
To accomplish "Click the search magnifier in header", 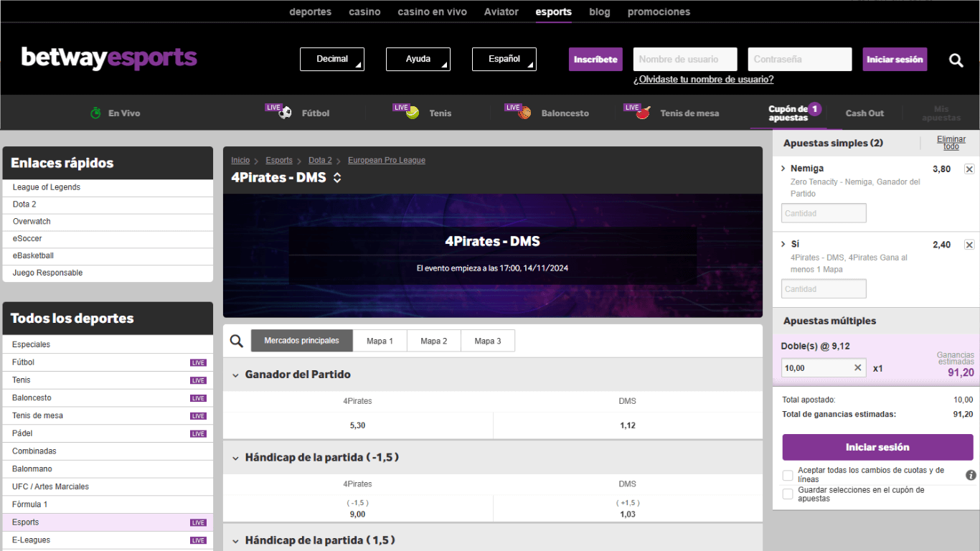I will coord(956,60).
